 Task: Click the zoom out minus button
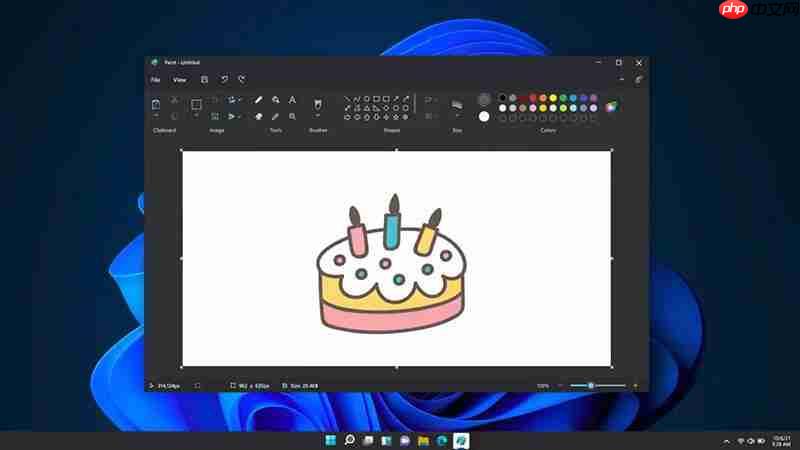tap(560, 386)
